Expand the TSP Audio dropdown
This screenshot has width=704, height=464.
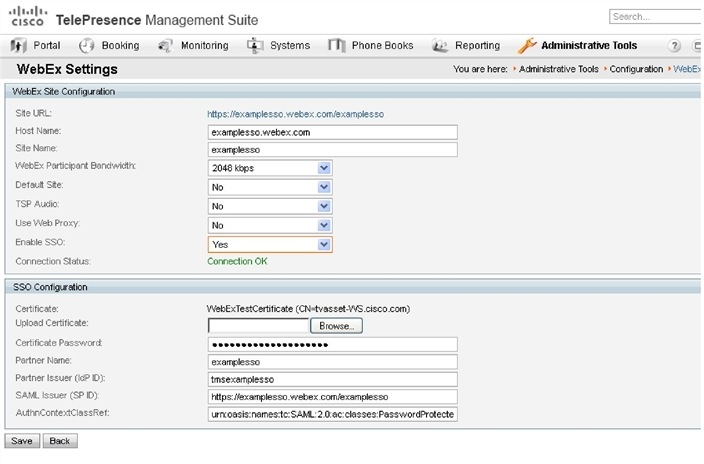(324, 206)
